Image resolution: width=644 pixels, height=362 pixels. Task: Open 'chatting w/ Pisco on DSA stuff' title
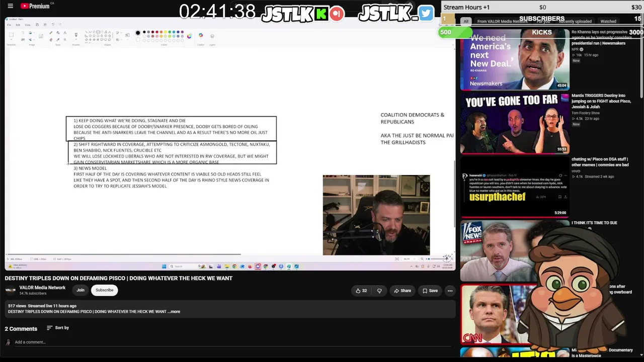[600, 162]
